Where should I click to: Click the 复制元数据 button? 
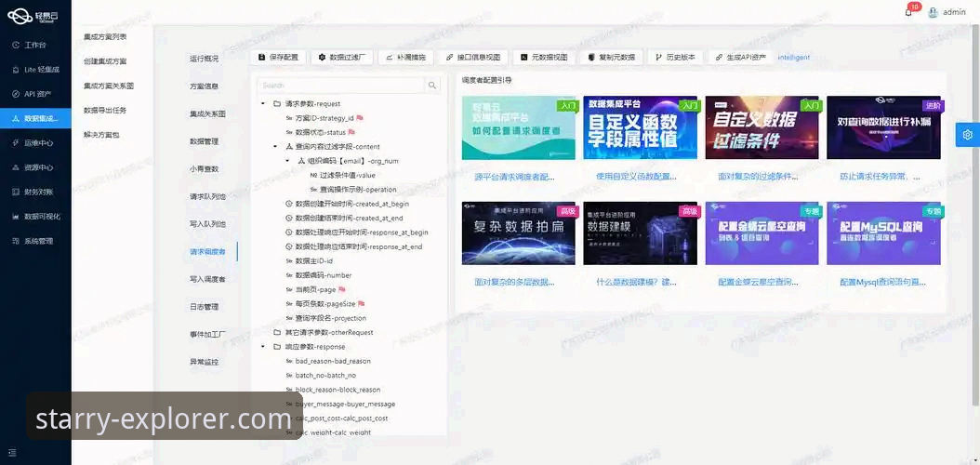pyautogui.click(x=611, y=57)
